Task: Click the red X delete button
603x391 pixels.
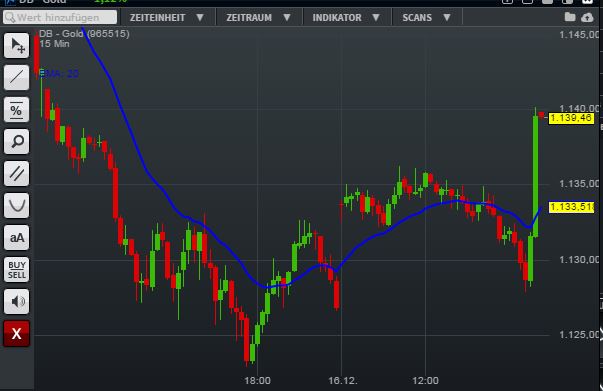Action: [17, 334]
